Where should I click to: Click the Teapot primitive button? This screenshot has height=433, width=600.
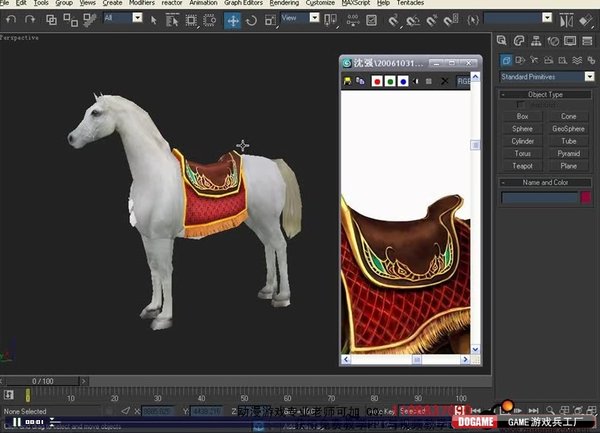[522, 166]
